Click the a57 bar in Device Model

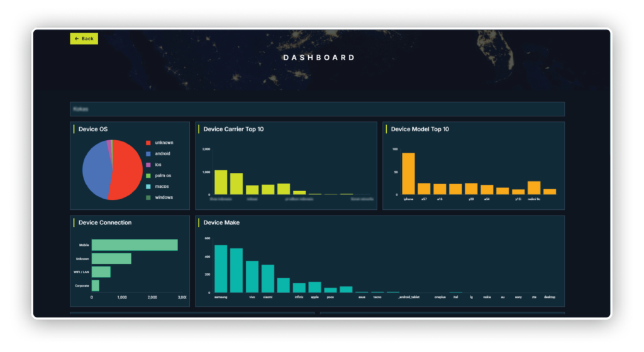pyautogui.click(x=424, y=189)
